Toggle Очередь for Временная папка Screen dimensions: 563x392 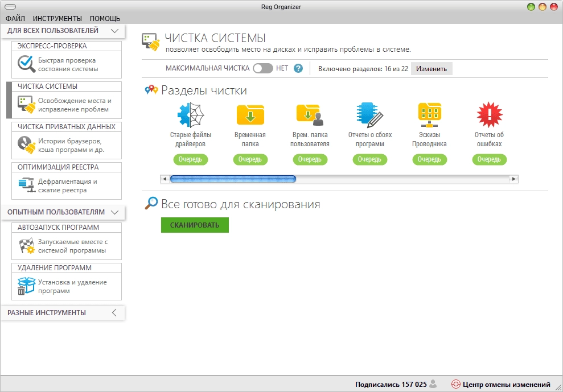250,159
